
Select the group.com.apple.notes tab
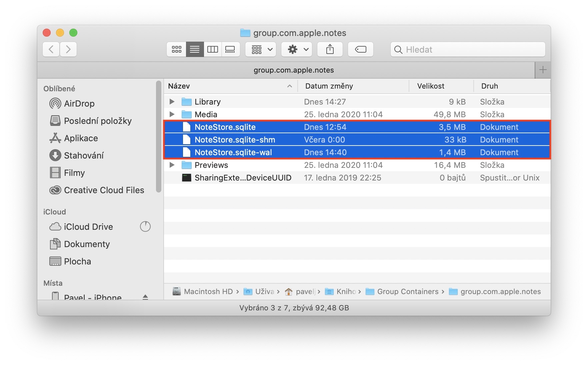coord(293,70)
